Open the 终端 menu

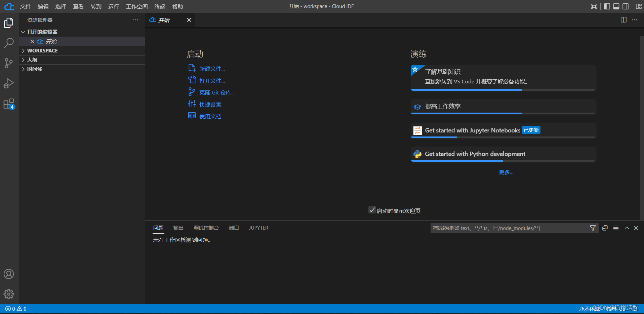tap(160, 6)
